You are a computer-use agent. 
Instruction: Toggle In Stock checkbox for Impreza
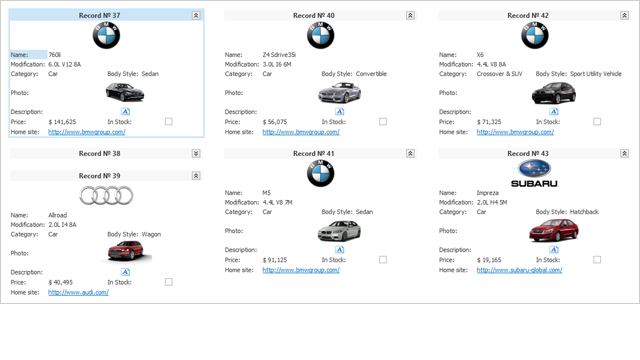597,260
